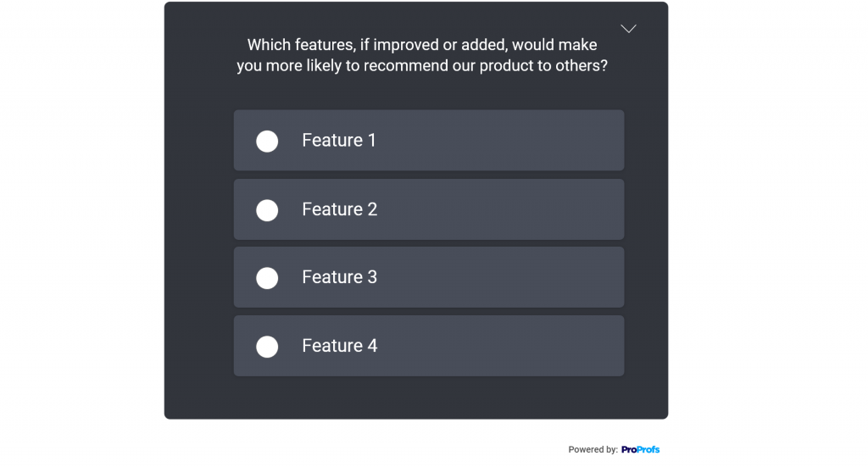This screenshot has height=467, width=868.
Task: Collapse the survey using the chevron icon
Action: point(628,29)
